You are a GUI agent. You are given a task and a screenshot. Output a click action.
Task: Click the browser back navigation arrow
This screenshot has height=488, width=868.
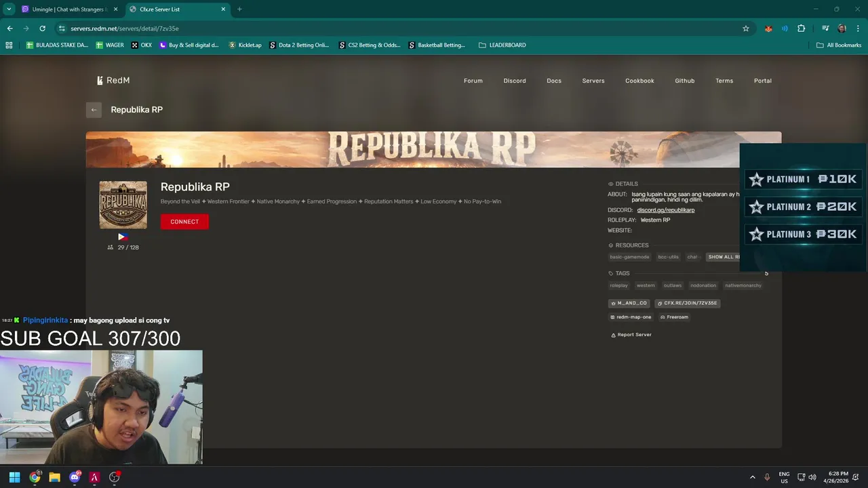(9, 28)
